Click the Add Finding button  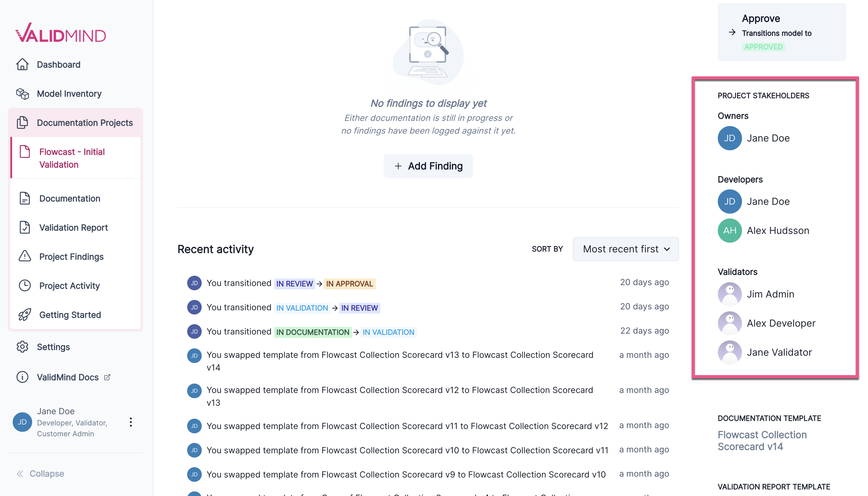click(x=428, y=166)
